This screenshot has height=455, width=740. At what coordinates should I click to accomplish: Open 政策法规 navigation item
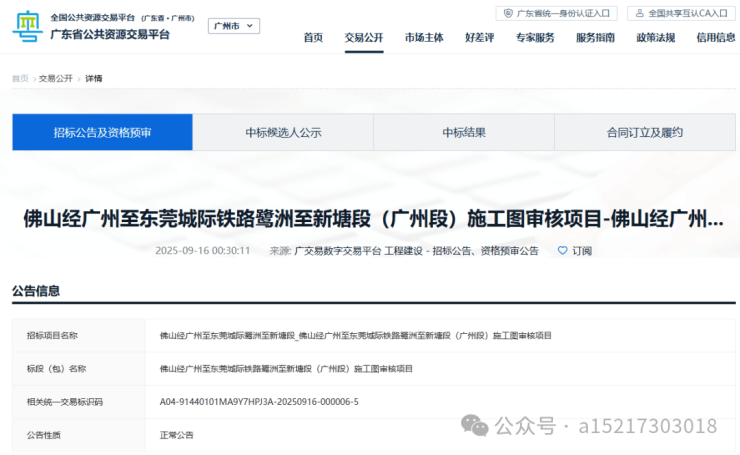[x=656, y=38]
